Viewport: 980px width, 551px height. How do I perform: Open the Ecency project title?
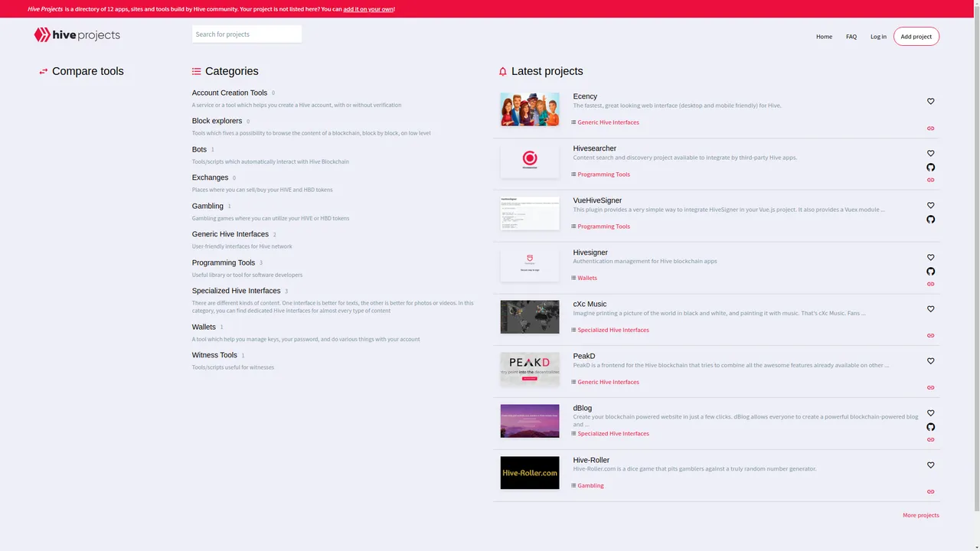point(585,96)
